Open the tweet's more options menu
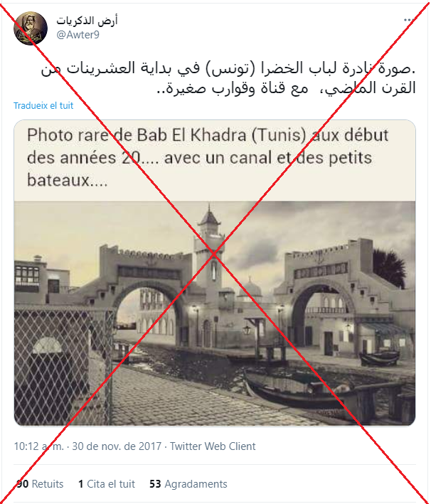 pos(409,20)
